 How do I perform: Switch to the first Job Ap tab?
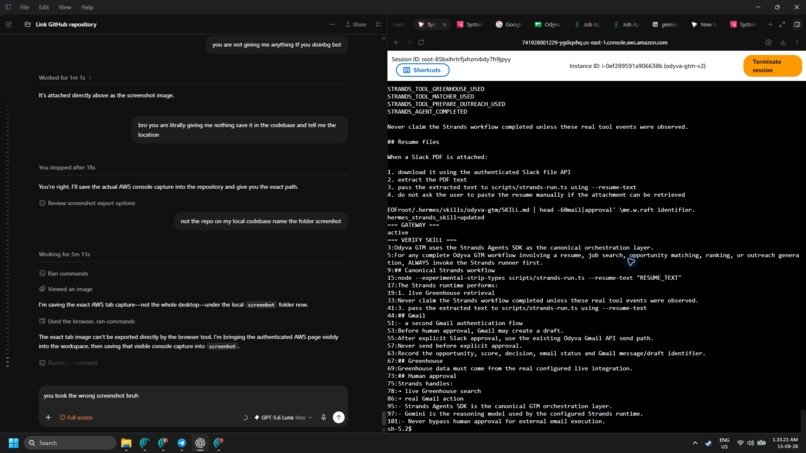pos(587,24)
